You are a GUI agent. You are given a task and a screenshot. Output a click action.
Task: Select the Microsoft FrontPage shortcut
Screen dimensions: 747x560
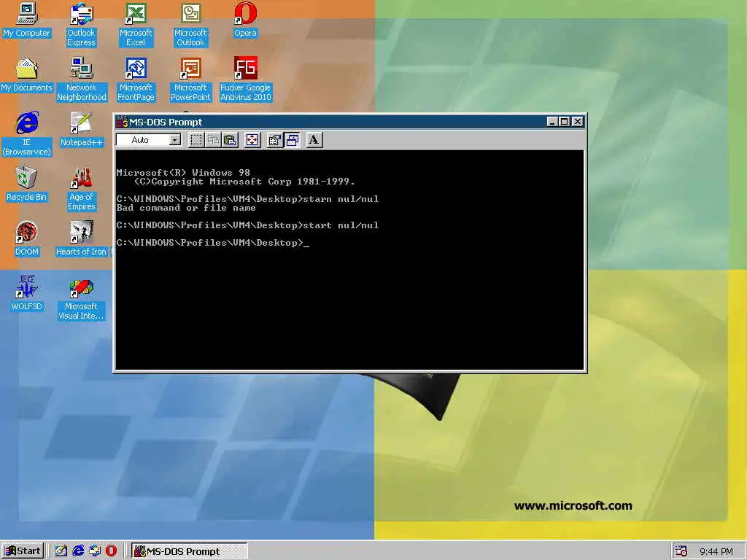pos(136,79)
